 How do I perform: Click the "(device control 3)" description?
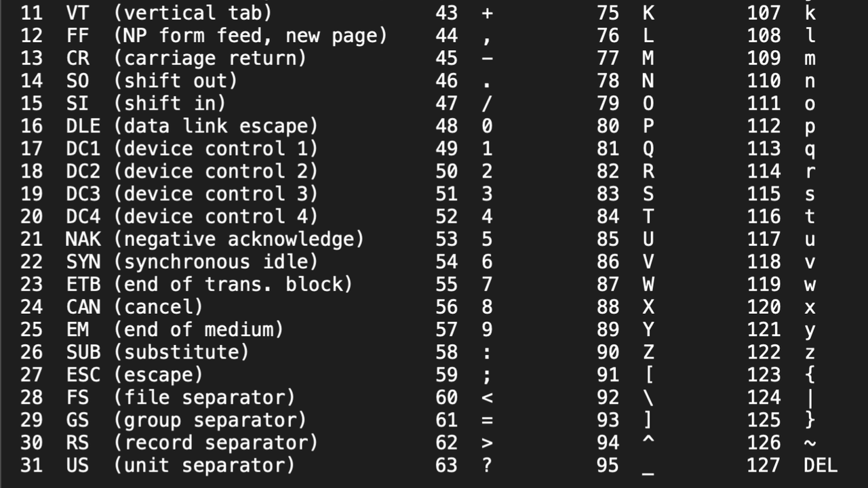(x=216, y=194)
